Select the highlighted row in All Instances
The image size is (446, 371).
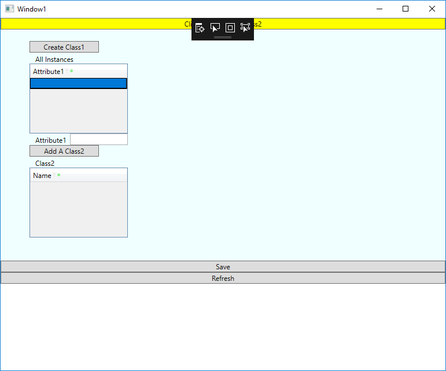pos(78,83)
